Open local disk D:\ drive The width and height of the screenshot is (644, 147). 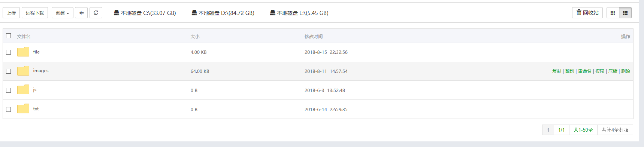coord(223,13)
